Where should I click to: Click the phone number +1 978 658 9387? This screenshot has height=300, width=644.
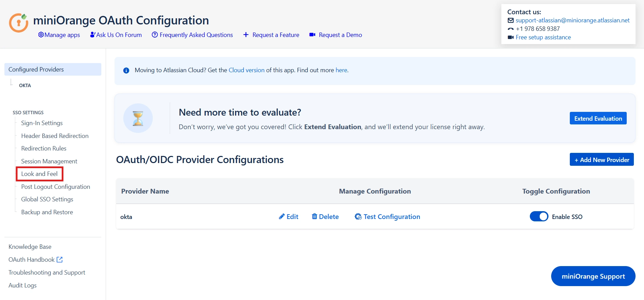[x=538, y=29]
